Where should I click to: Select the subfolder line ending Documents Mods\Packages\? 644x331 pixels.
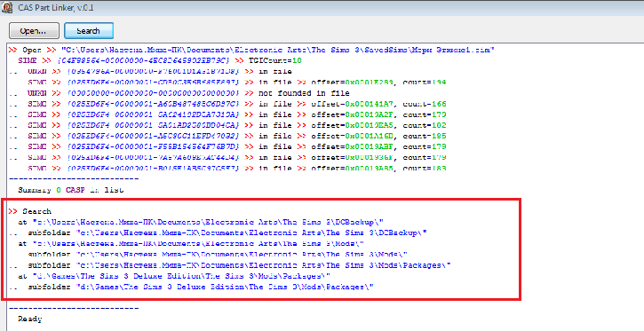[229, 265]
